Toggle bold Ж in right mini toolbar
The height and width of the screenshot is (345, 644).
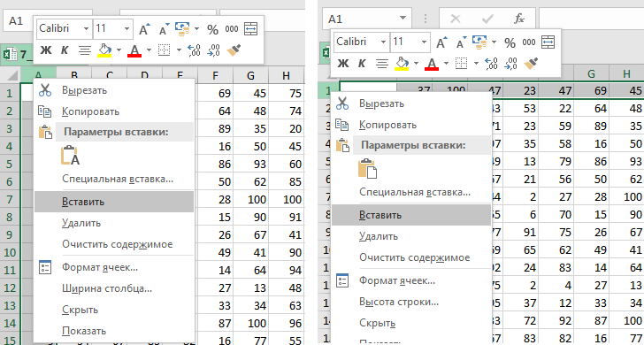pyautogui.click(x=343, y=64)
